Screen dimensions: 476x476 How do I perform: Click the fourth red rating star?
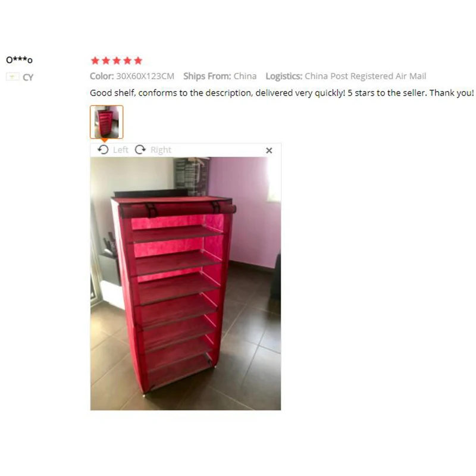point(127,61)
